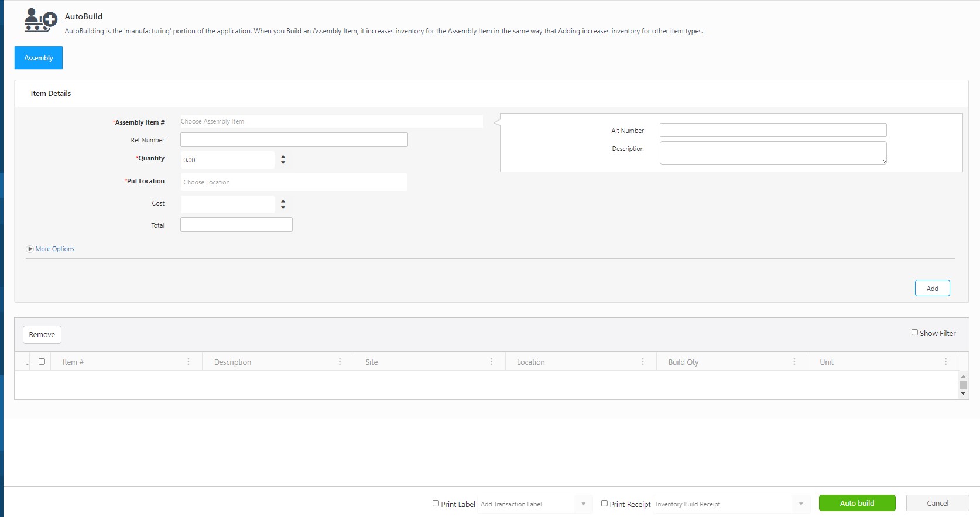Decrease Cost with the down arrow

283,208
